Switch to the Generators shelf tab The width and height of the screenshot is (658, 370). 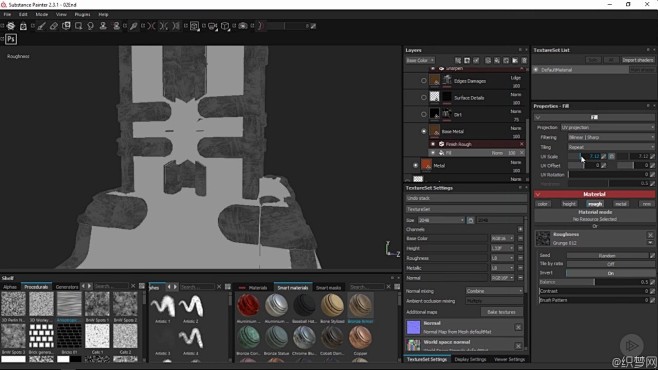67,287
